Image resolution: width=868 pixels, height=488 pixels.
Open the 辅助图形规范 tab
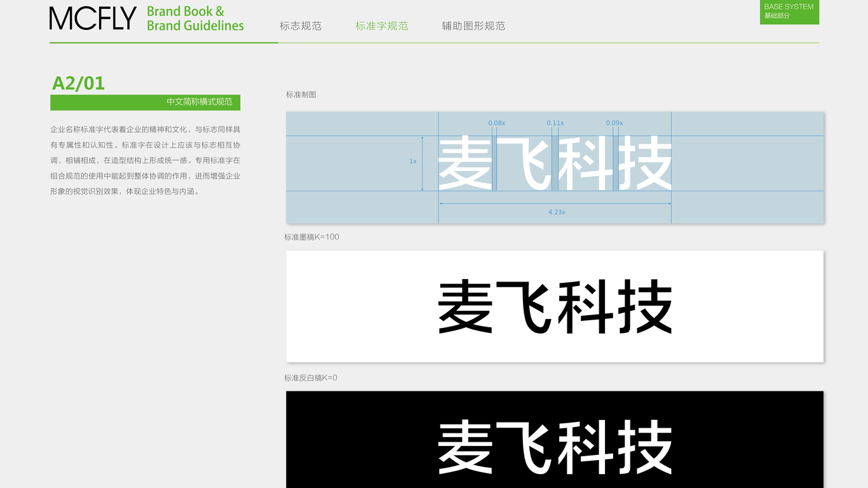tap(473, 26)
